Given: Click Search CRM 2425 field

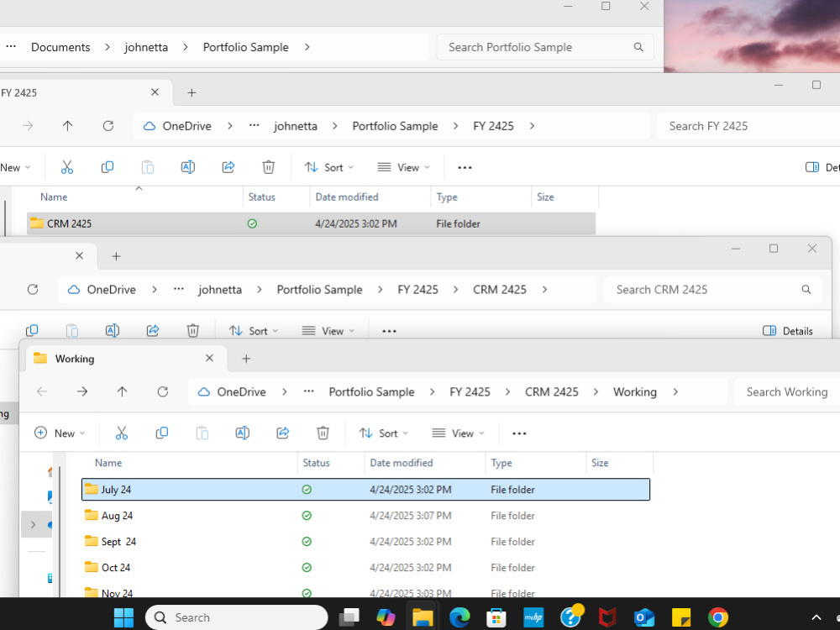Looking at the screenshot, I should coord(713,289).
